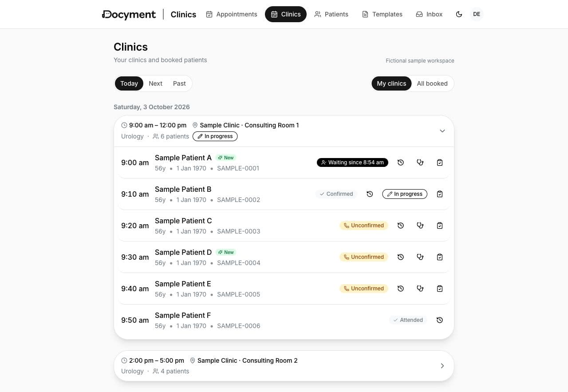View history icon for Sample Patient E
Viewport: 568px width, 392px height.
[401, 289]
